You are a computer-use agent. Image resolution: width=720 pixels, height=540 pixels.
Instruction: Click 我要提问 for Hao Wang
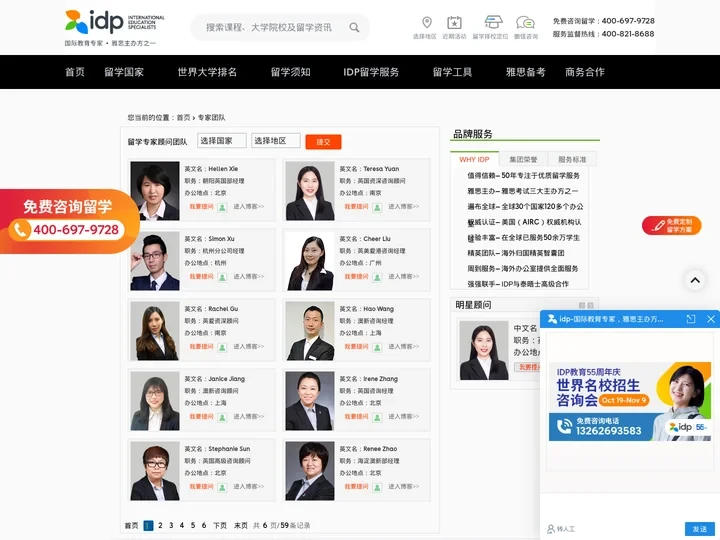357,347
